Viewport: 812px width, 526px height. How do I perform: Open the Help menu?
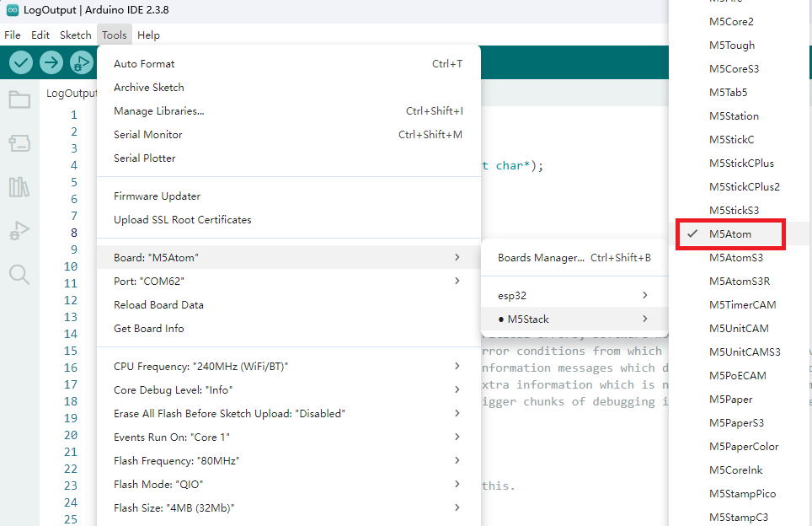(148, 35)
